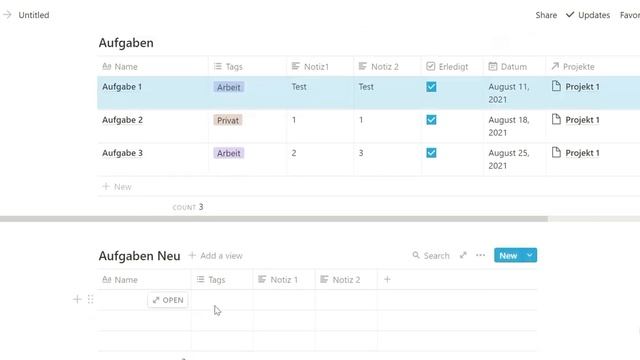Click the August 25, 2021 date cell

point(515,159)
